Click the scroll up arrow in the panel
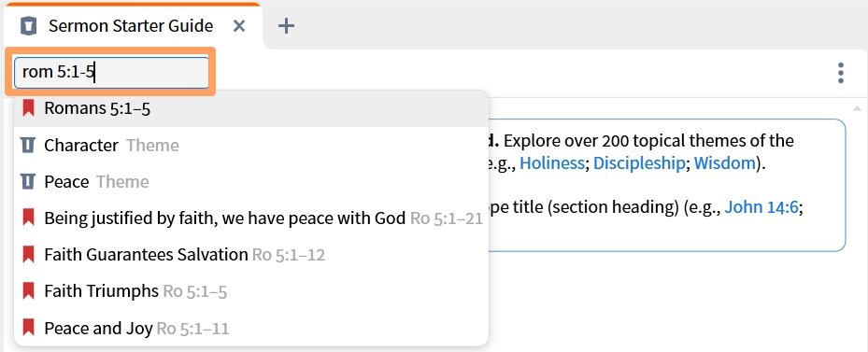Image resolution: width=868 pixels, height=352 pixels. click(x=857, y=107)
